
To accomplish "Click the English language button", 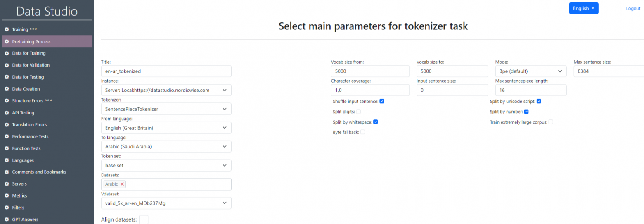I will 583,8.
